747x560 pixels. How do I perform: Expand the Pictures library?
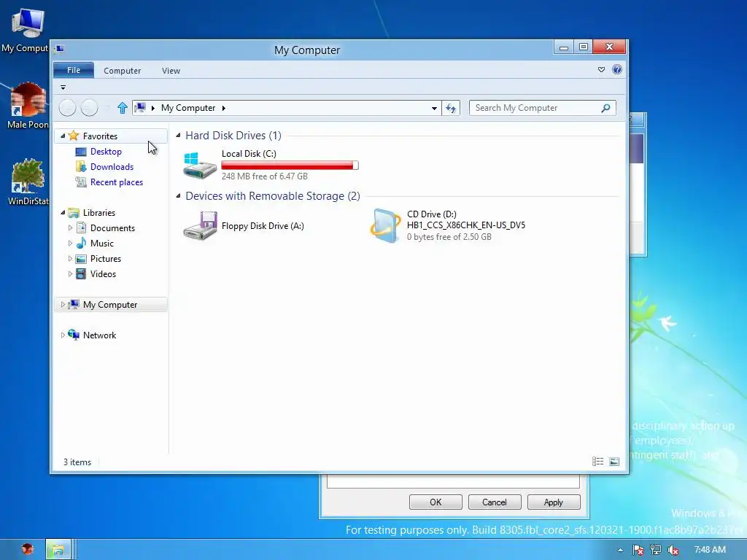tap(70, 259)
